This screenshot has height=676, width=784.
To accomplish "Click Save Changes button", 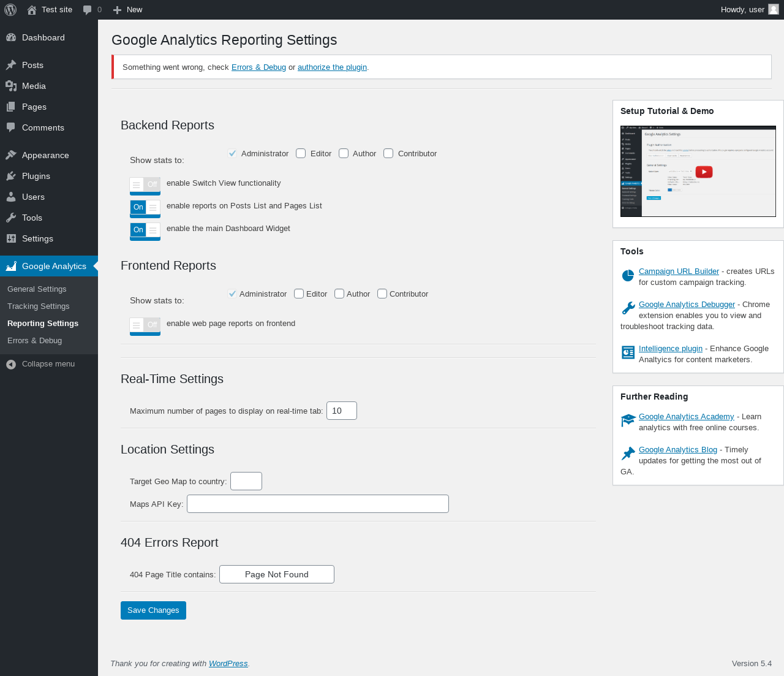I will (153, 610).
